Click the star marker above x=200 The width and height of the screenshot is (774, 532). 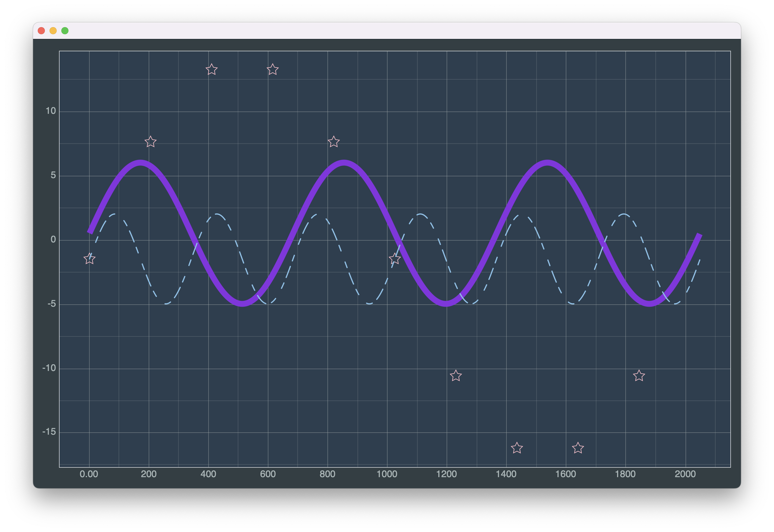point(150,142)
